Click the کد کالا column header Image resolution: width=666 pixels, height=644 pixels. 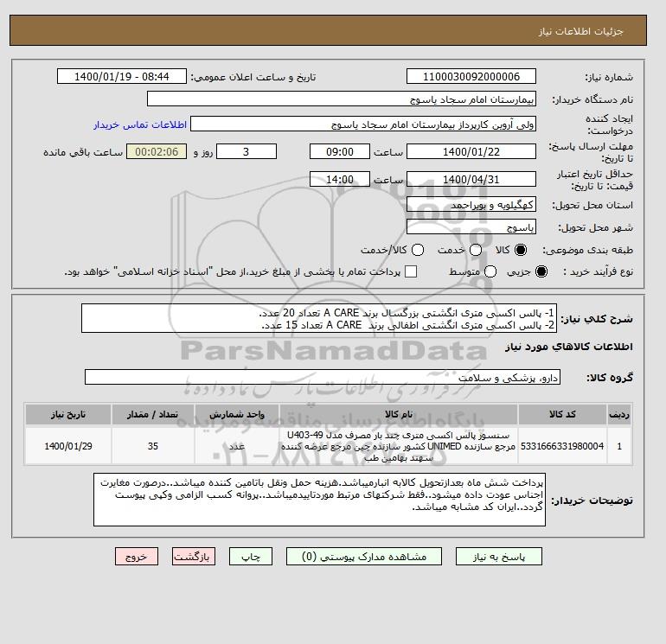click(562, 414)
